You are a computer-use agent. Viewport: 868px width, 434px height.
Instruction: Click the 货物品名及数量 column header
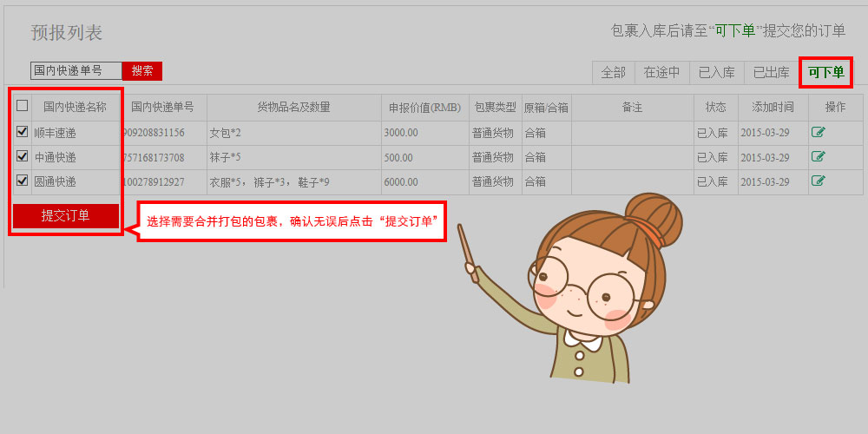(294, 108)
